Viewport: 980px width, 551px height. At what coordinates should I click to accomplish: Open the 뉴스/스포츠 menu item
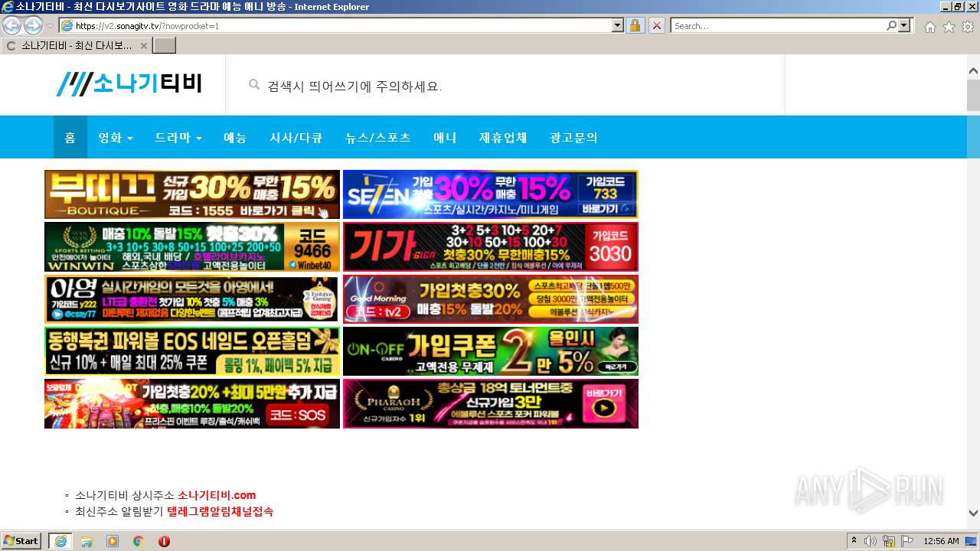378,138
